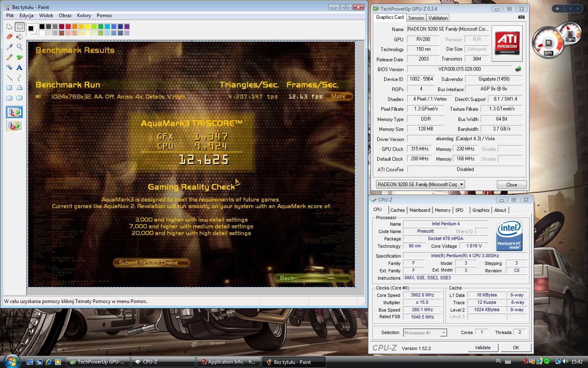
Task: Switch to the Mainboard tab in CPU-Z
Action: coord(420,210)
